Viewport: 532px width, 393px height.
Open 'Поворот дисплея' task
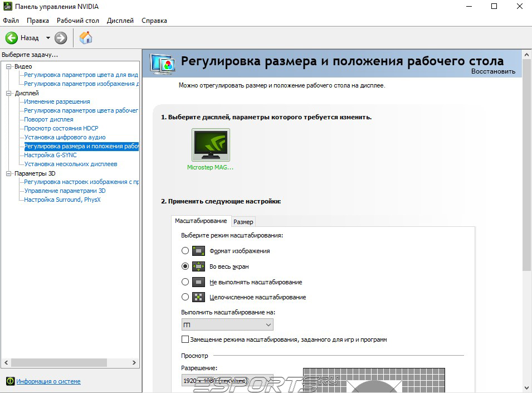48,119
